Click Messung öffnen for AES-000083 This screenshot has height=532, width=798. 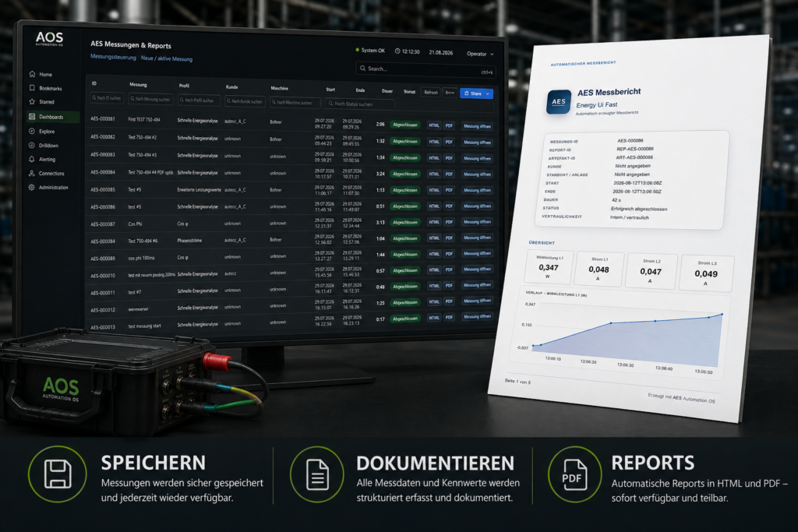click(478, 158)
